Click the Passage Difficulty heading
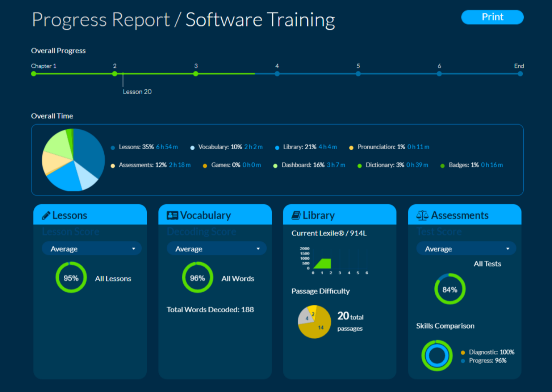This screenshot has width=552, height=392. point(321,291)
